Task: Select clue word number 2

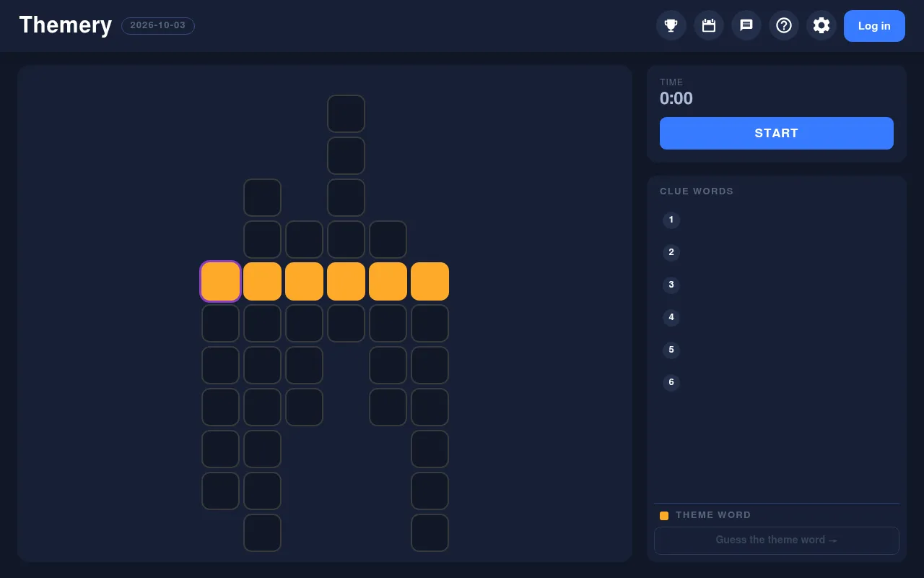Action: click(671, 253)
